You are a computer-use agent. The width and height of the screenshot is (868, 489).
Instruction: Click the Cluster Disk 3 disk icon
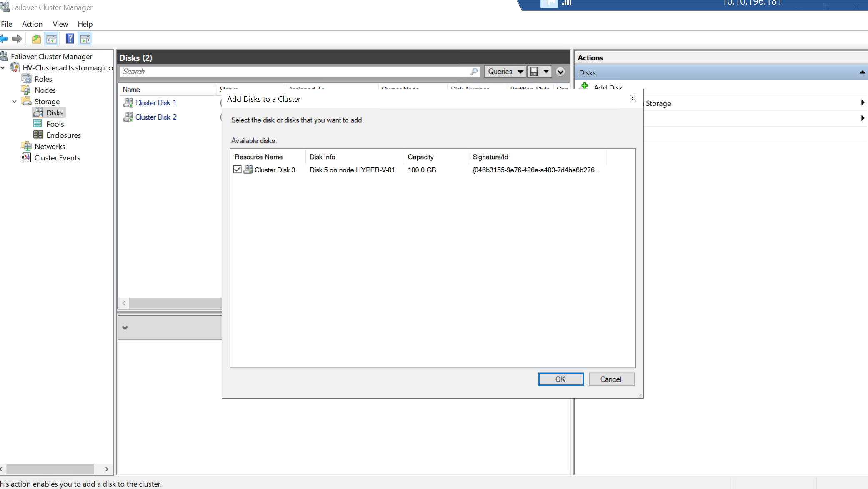click(x=248, y=170)
